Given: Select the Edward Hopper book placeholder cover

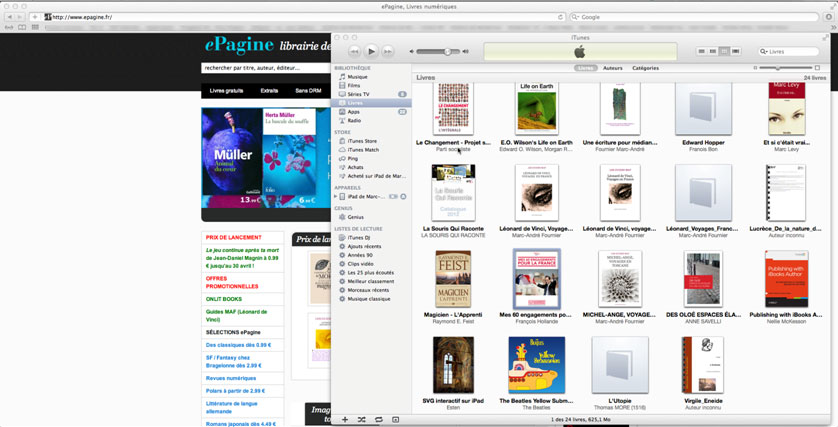Looking at the screenshot, I should tap(703, 108).
